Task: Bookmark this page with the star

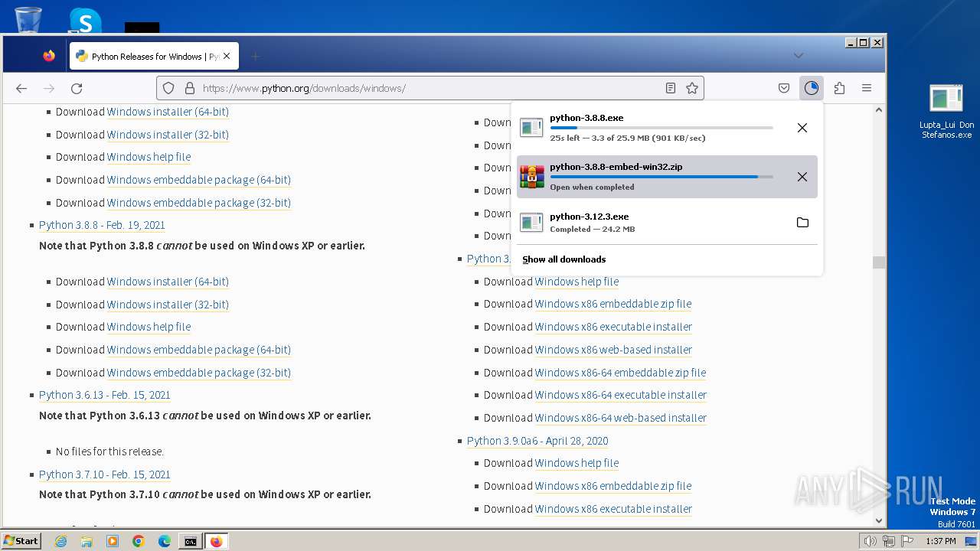Action: [692, 88]
